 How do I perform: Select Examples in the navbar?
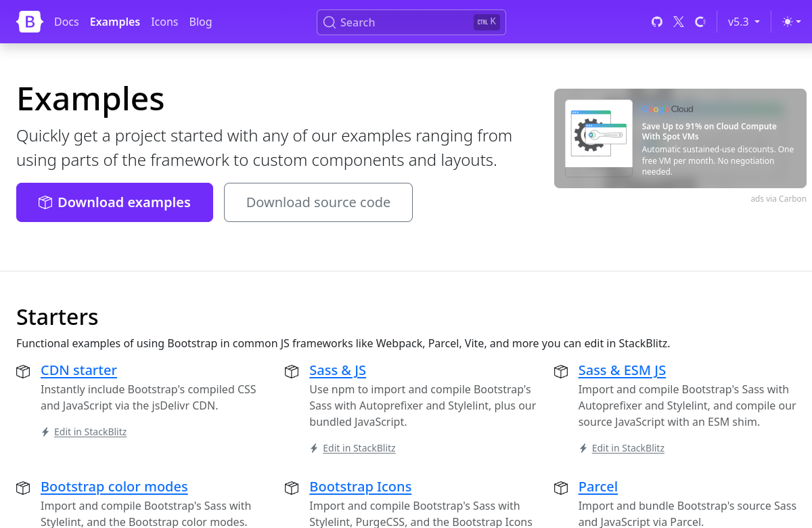click(x=115, y=22)
